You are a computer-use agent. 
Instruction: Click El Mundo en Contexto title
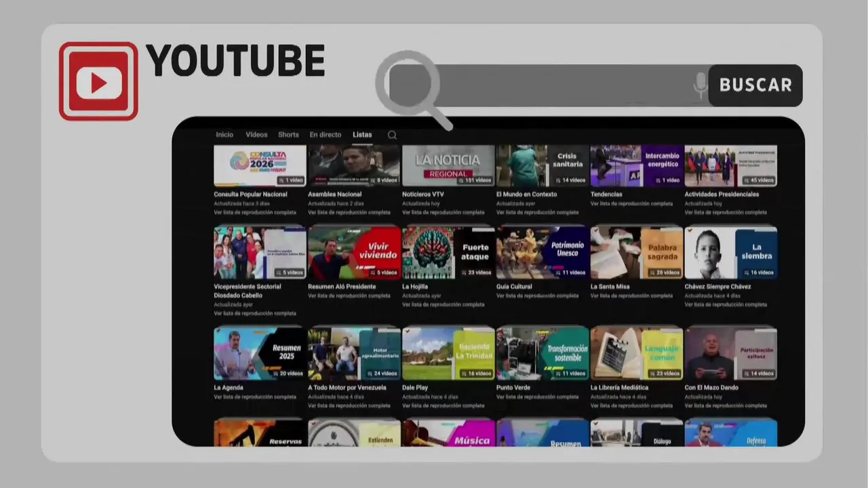pyautogui.click(x=526, y=195)
